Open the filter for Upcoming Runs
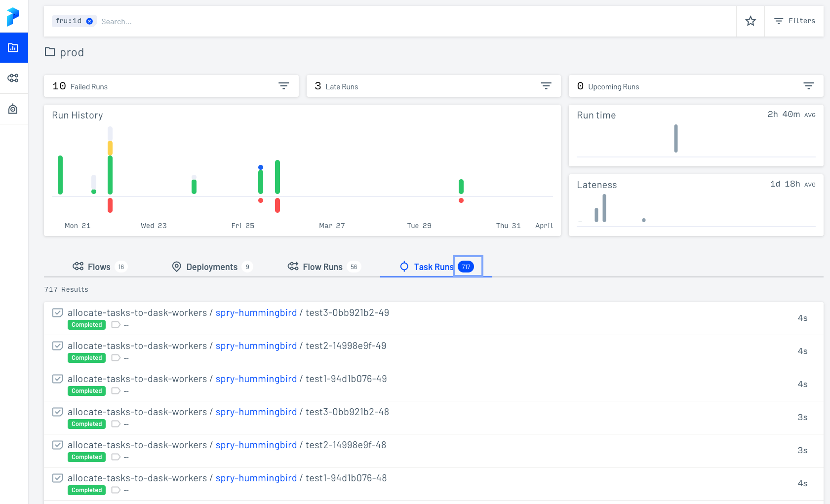The image size is (830, 504). [x=808, y=85]
